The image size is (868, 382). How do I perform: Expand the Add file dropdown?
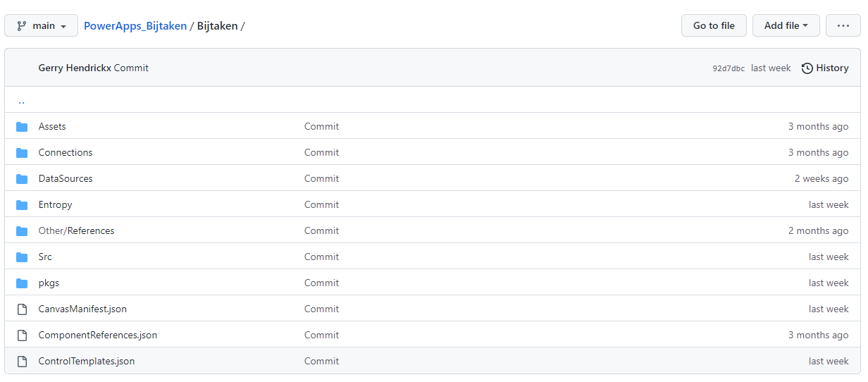click(x=786, y=26)
